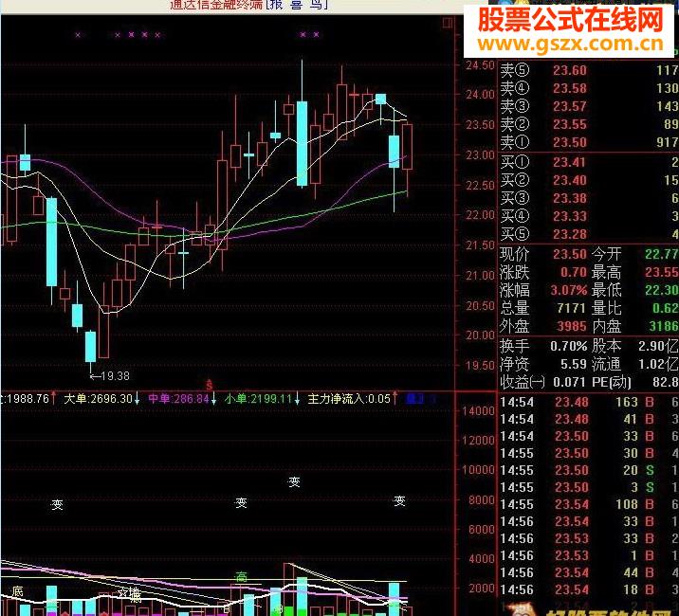The image size is (679, 616).
Task: Click the 涨幅 value 3.07%
Action: [x=569, y=290]
